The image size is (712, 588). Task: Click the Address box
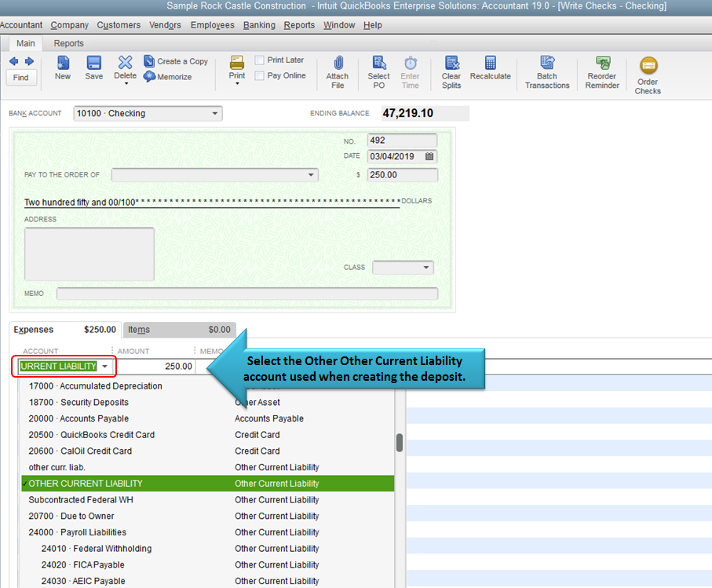[89, 254]
